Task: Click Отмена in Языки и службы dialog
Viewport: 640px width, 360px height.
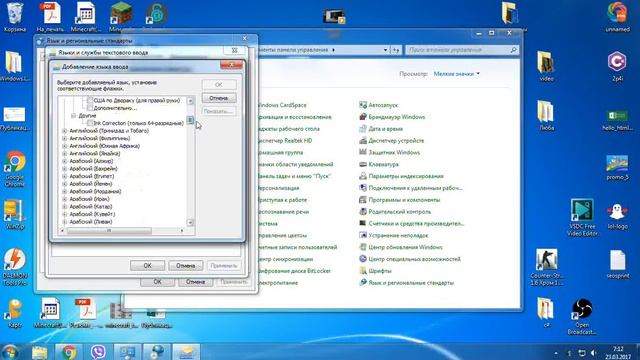Action: (186, 266)
